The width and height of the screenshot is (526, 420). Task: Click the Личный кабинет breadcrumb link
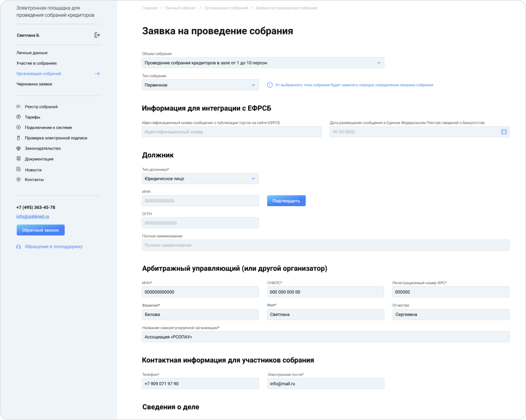click(x=181, y=8)
